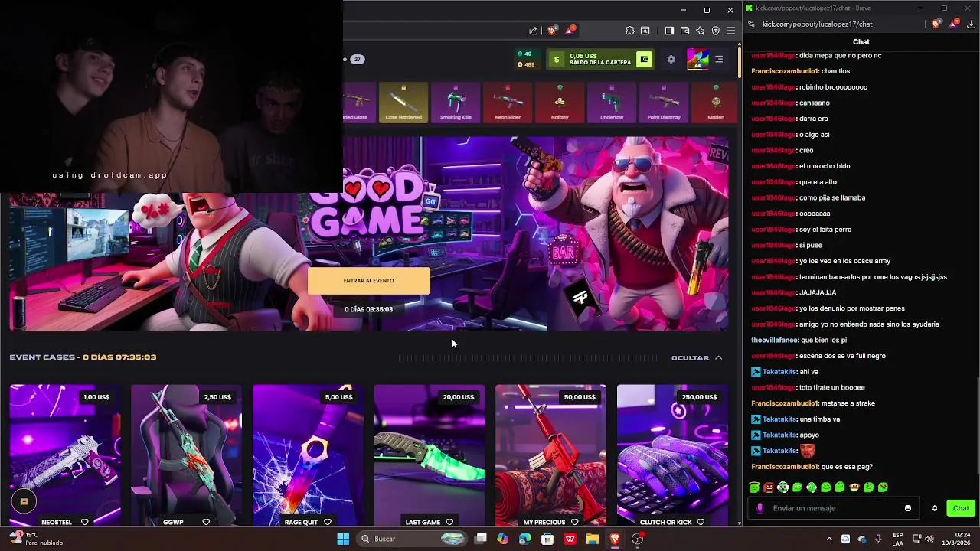Open the 1,00 US$ NEOSTEEL case
980x551 pixels.
(65, 455)
